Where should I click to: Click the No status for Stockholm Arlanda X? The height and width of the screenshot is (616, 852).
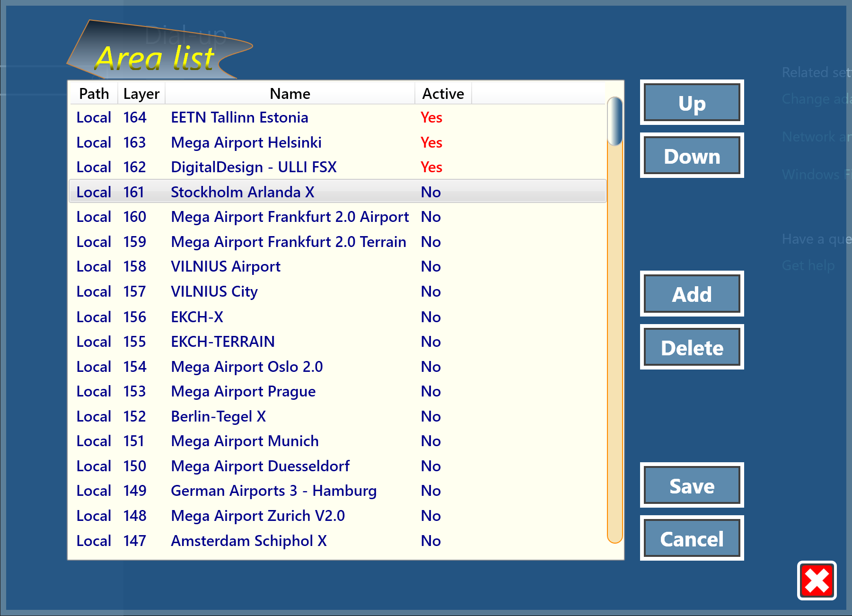click(x=431, y=192)
